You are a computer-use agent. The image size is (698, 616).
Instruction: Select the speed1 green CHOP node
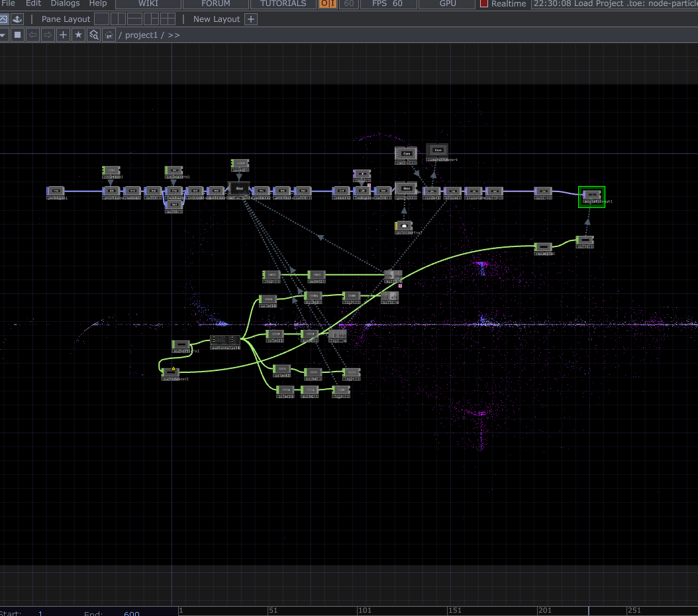(x=240, y=164)
